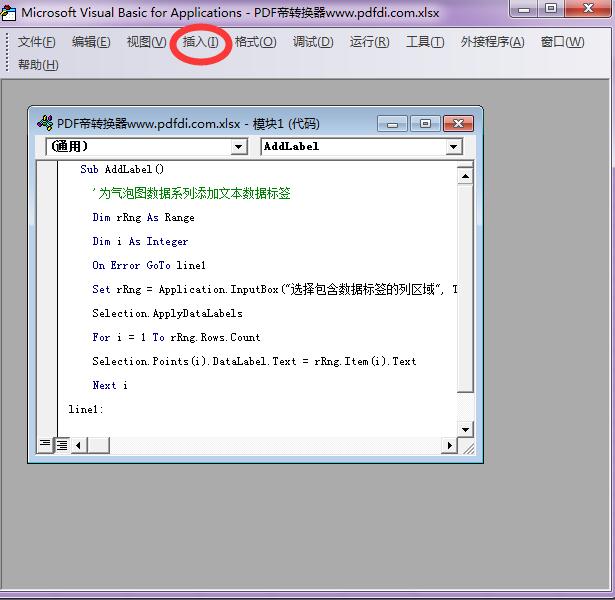The image size is (615, 600).
Task: Click the 'Set rRng = Application.InputBox' line
Action: [275, 289]
